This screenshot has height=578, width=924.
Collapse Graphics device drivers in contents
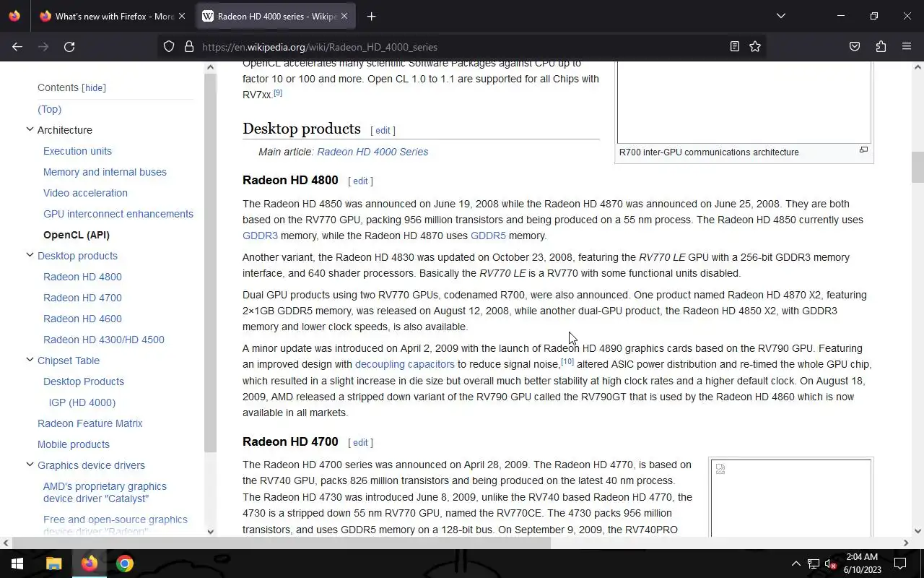coord(30,465)
